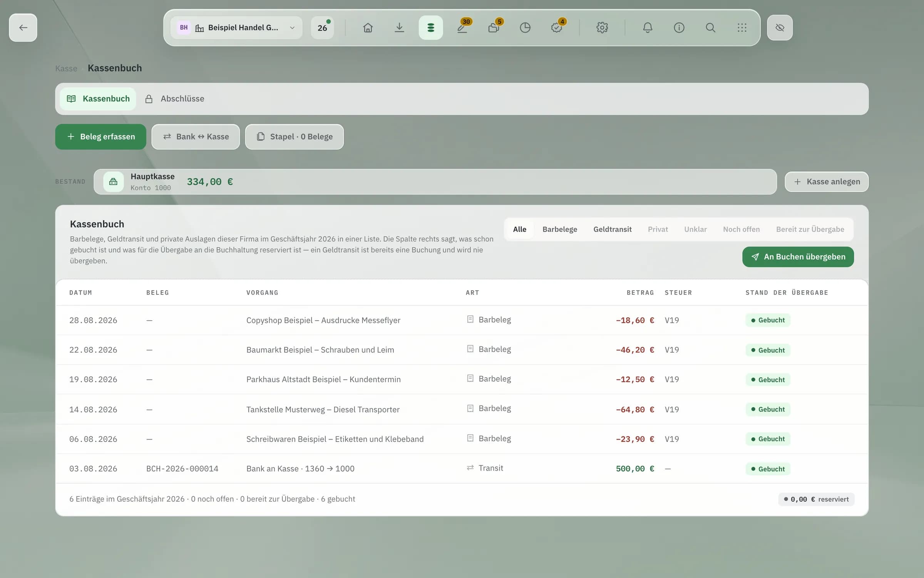Click the Kasse anlegen button
This screenshot has width=924, height=578.
coord(827,181)
